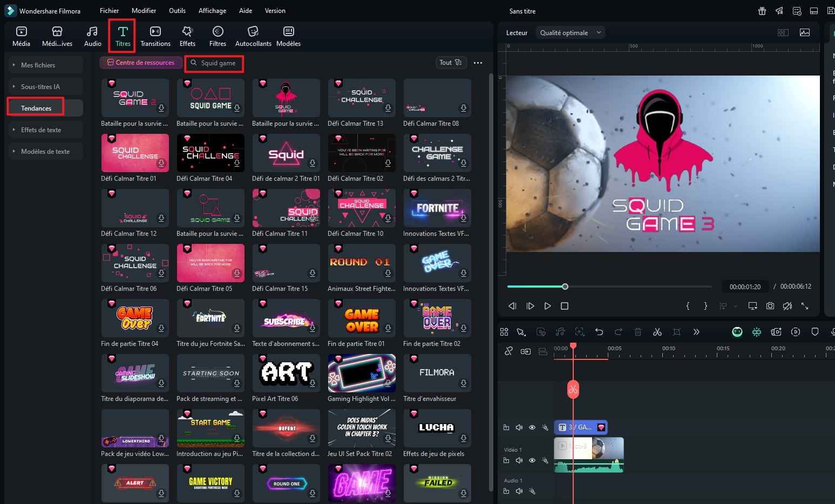Expand the Mes fichiers section
This screenshot has height=504, width=835.
tap(45, 65)
